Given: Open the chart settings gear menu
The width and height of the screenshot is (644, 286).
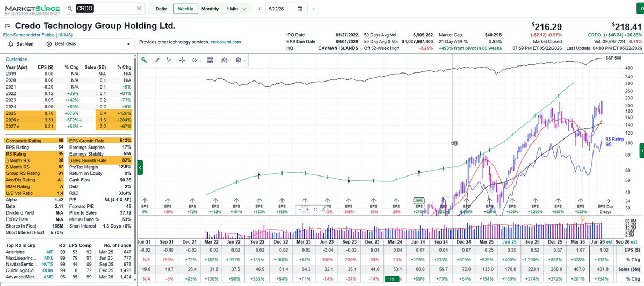Looking at the screenshot, I should pyautogui.click(x=240, y=60).
